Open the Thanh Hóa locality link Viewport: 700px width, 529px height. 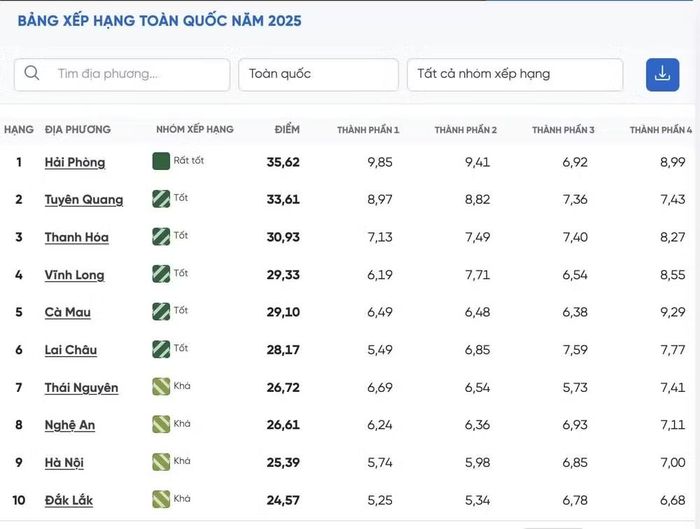point(77,237)
